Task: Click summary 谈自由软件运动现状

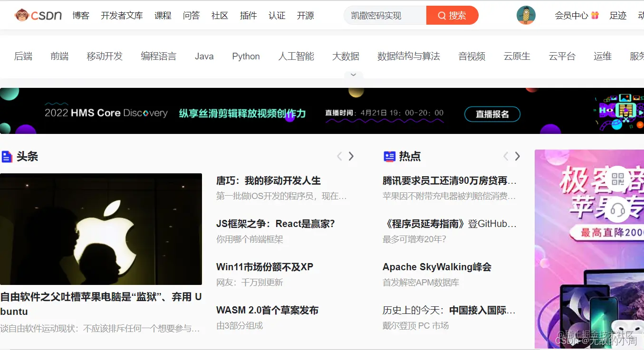Action: point(100,328)
